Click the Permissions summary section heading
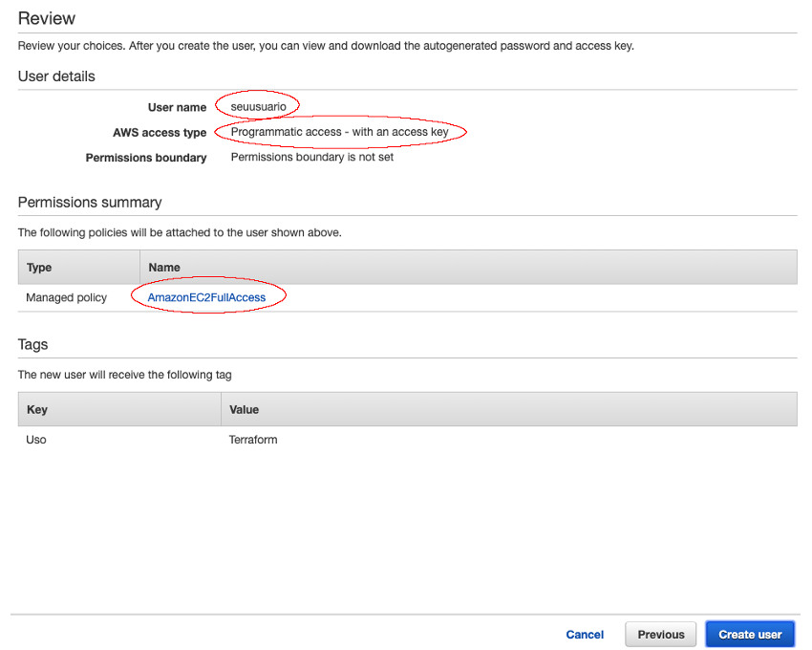Viewport: 812px width, 650px height. (x=90, y=202)
